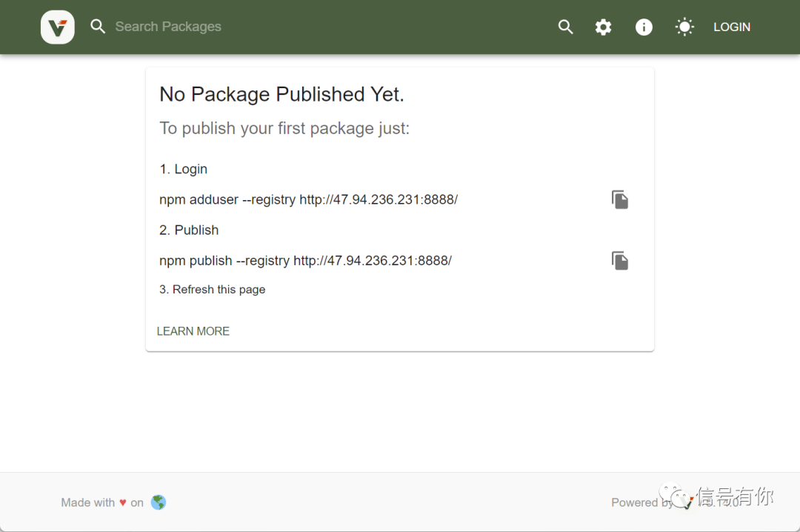Screen dimensions: 800x532
Task: Open settings with the gear icon
Action: pos(603,27)
